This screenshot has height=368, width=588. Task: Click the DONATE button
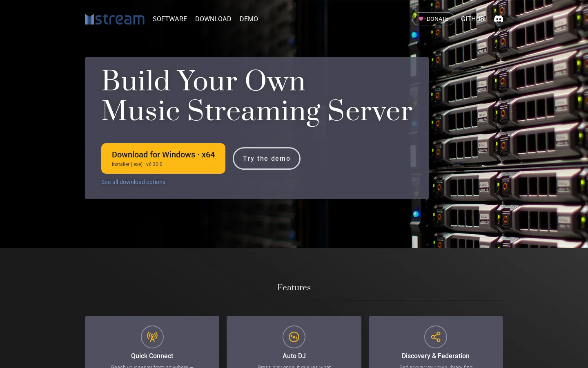click(x=433, y=19)
